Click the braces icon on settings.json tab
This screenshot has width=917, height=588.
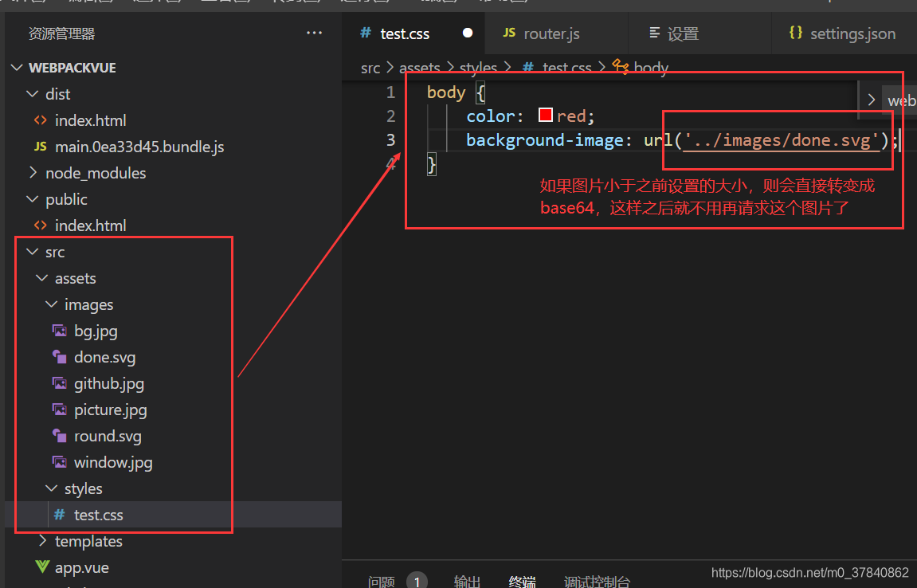click(795, 33)
